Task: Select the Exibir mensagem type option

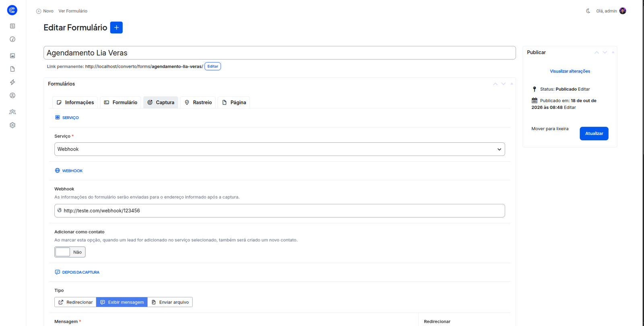Action: click(x=122, y=302)
